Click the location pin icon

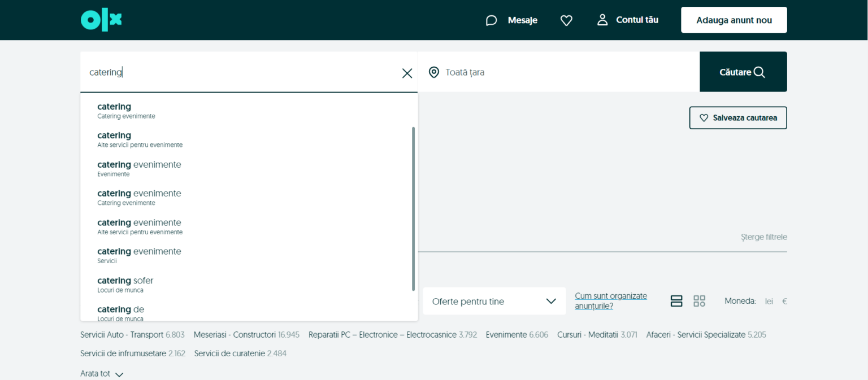[433, 72]
